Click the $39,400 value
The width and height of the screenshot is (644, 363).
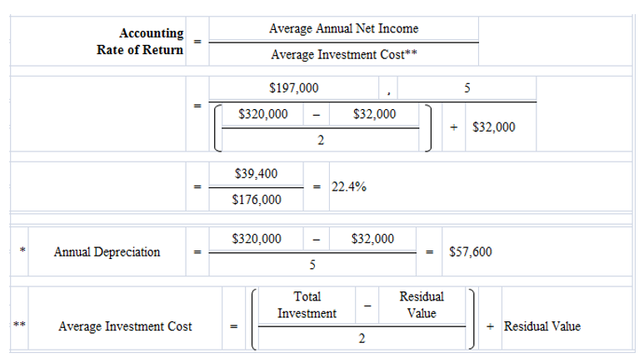point(257,174)
